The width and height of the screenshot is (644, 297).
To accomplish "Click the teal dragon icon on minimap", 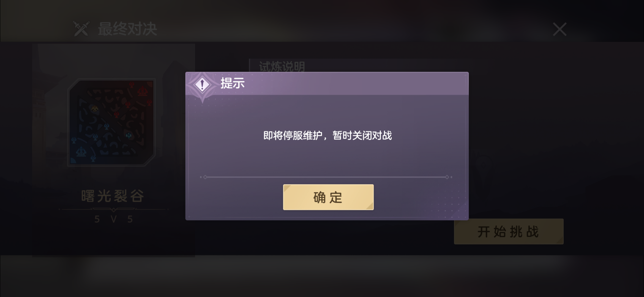I will [129, 135].
